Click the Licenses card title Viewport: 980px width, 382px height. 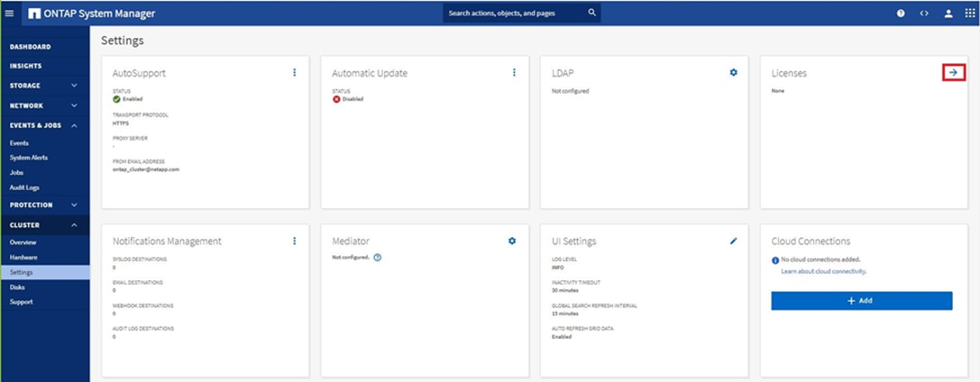tap(789, 73)
